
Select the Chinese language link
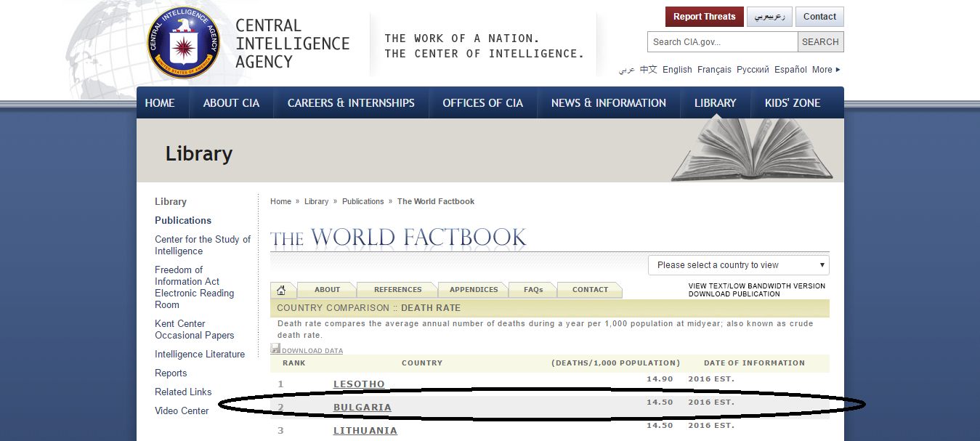click(648, 70)
